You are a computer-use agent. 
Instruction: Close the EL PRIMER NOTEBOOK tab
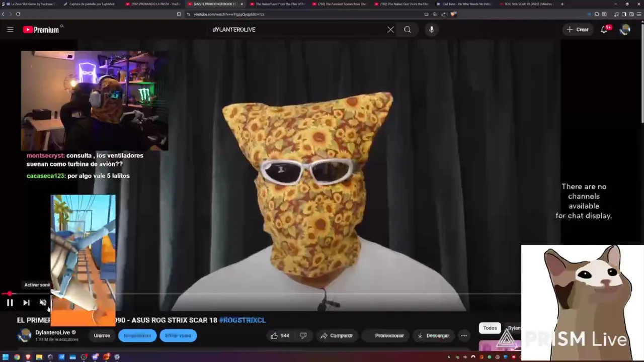point(242,4)
